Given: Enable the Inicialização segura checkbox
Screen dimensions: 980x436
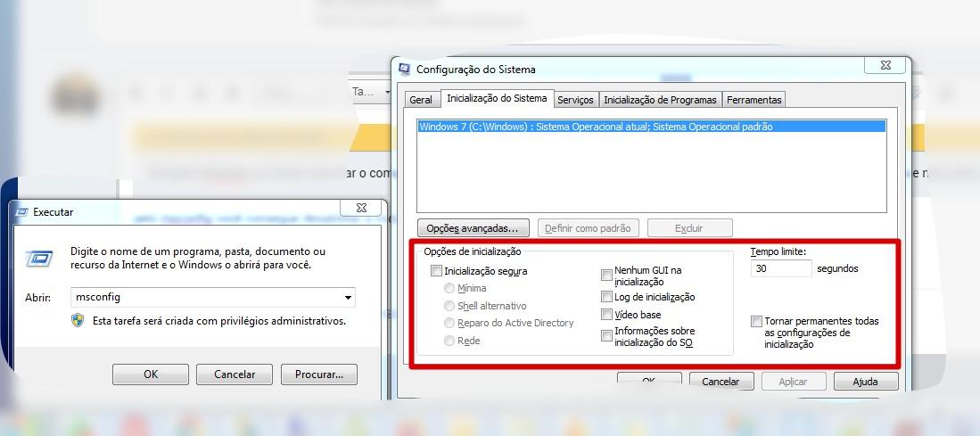Looking at the screenshot, I should (x=436, y=271).
